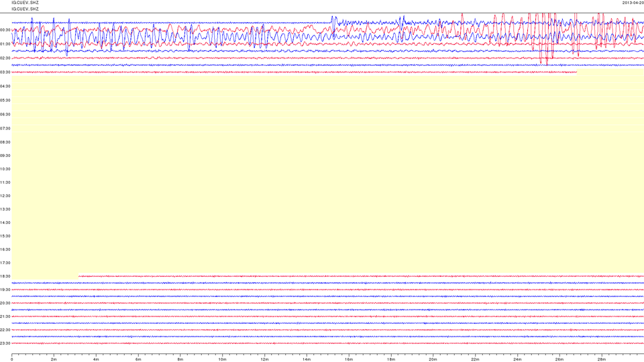
Task: Click the 2m tick label on time axis
Action: (54, 359)
